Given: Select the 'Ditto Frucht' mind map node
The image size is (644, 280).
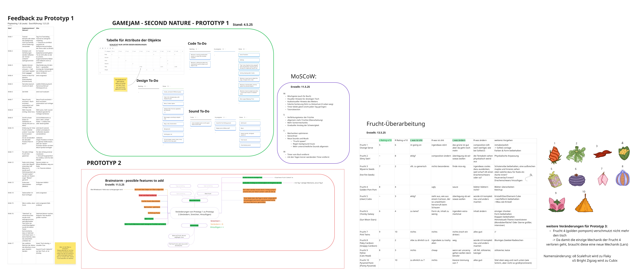Looking at the screenshot, I should point(208,194).
